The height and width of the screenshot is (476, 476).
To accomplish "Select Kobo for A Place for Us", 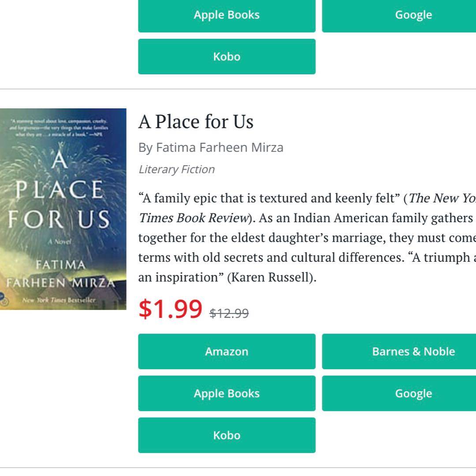I will (227, 435).
